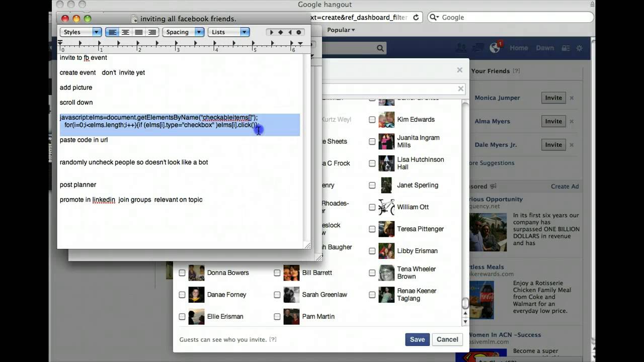
Task: Dismiss Dale Myers Jr. suggestion
Action: pos(572,145)
